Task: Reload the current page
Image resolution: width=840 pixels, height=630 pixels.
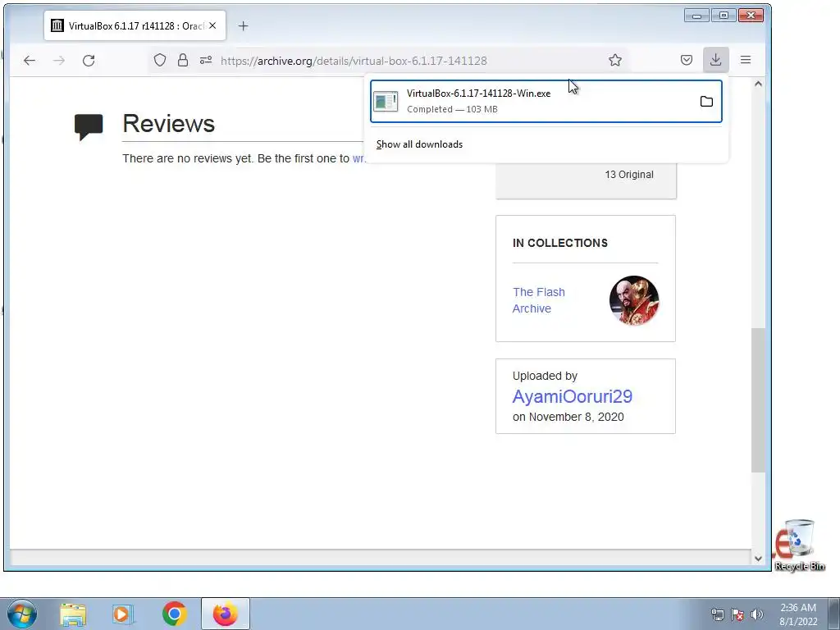Action: 89,61
